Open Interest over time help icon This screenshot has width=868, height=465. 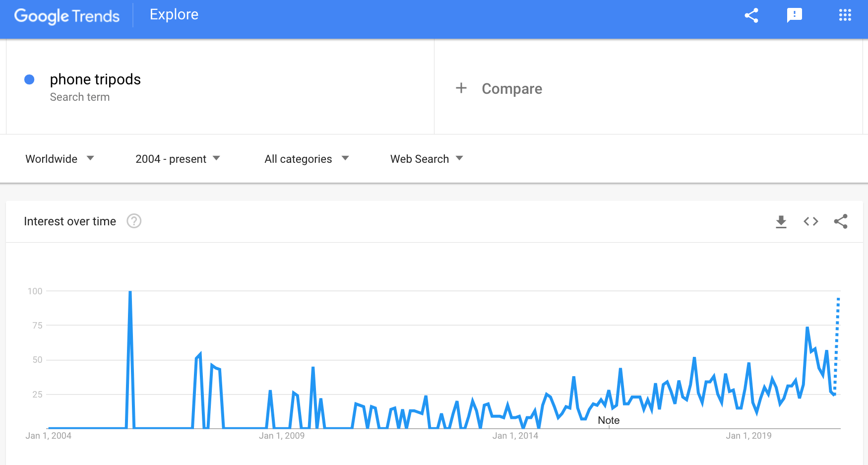(x=134, y=221)
